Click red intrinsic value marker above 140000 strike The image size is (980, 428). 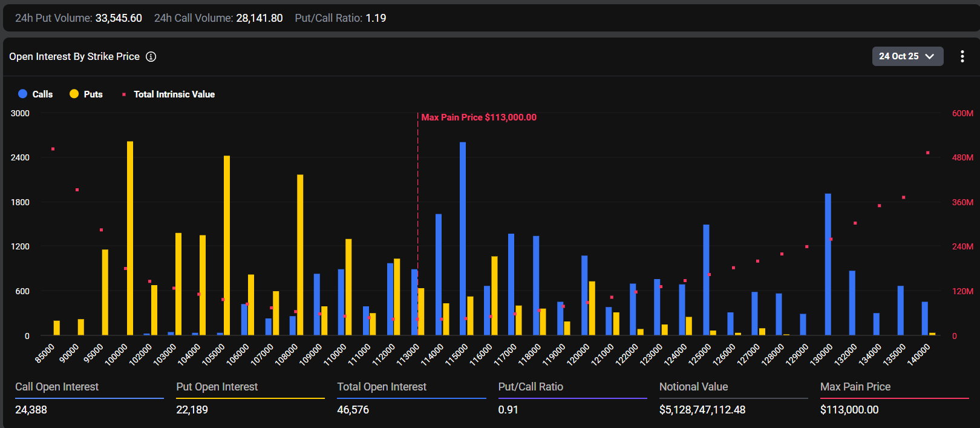tap(927, 153)
